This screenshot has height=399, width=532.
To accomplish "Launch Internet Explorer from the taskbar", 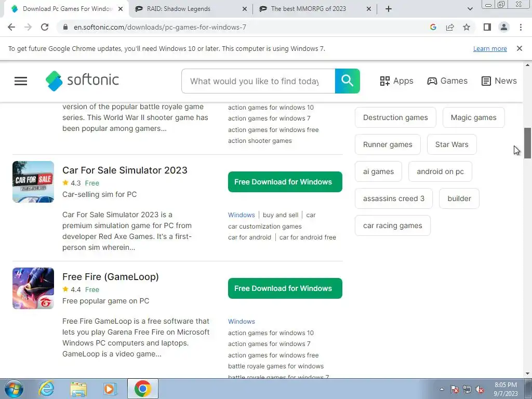I will pyautogui.click(x=46, y=389).
